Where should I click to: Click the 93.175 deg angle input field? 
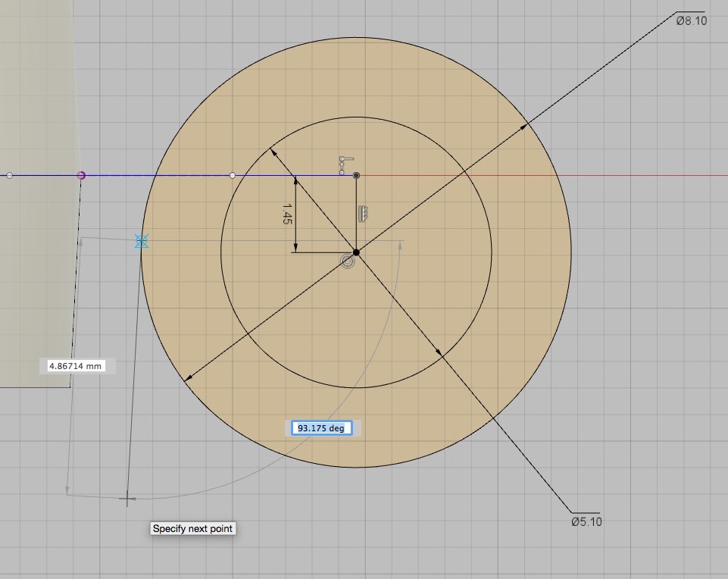321,427
